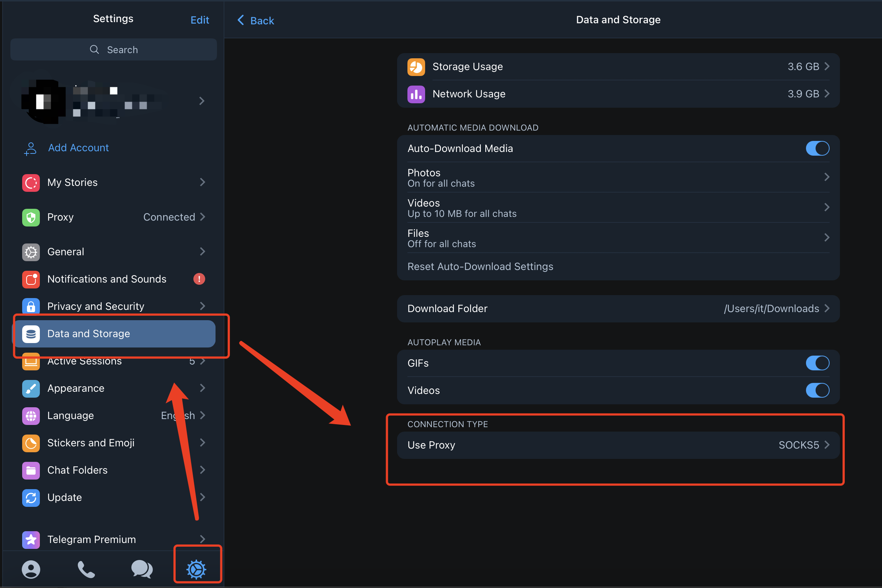
Task: Select the Notifications and Sounds icon
Action: point(31,279)
